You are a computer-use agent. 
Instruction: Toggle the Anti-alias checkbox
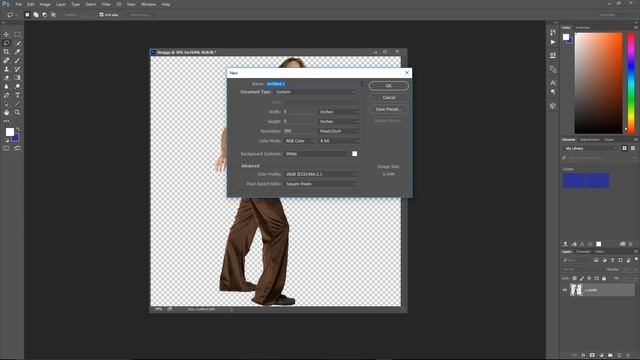pos(101,15)
